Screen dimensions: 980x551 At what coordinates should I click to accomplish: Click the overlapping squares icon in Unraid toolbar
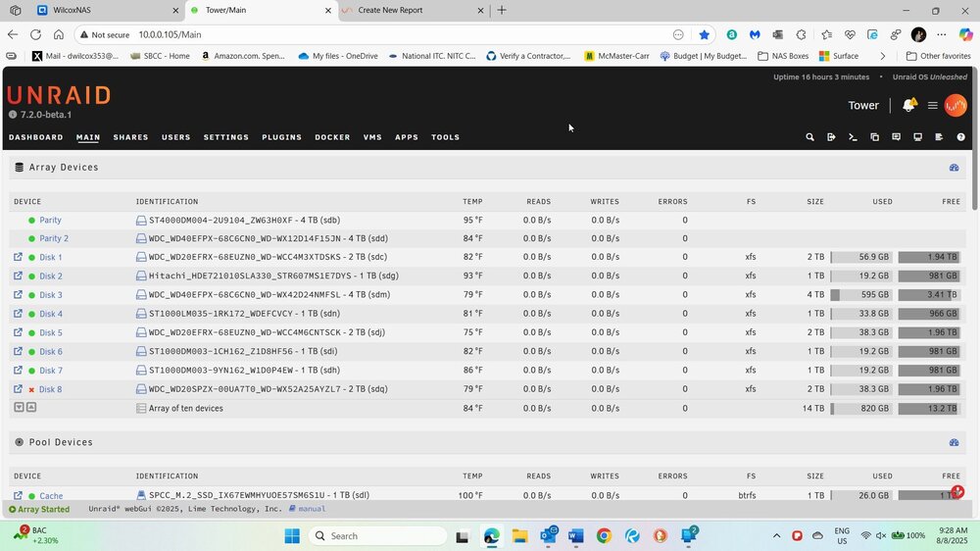click(x=874, y=137)
